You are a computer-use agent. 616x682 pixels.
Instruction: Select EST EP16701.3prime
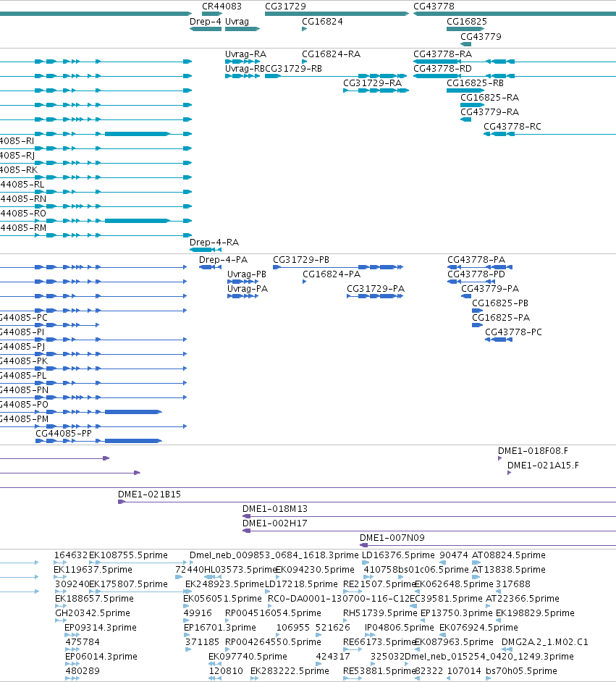220,628
